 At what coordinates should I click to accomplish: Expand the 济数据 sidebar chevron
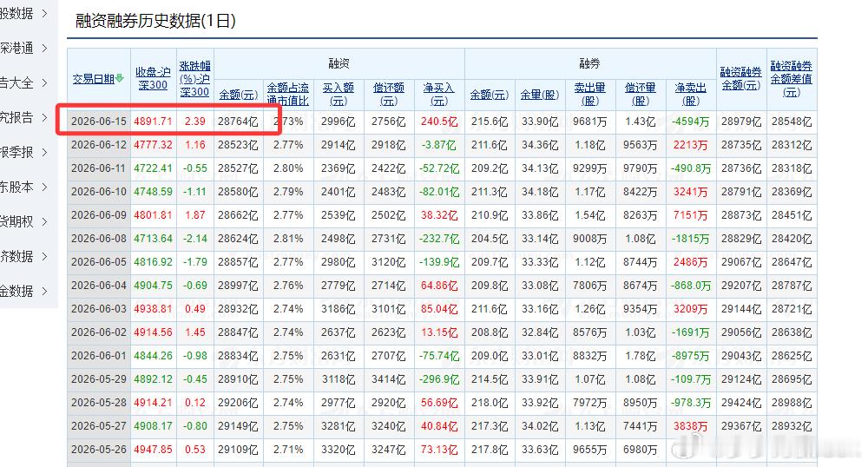[x=45, y=256]
